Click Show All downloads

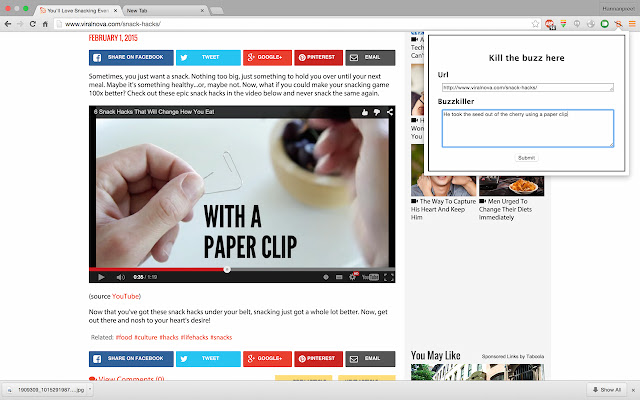[x=607, y=390]
